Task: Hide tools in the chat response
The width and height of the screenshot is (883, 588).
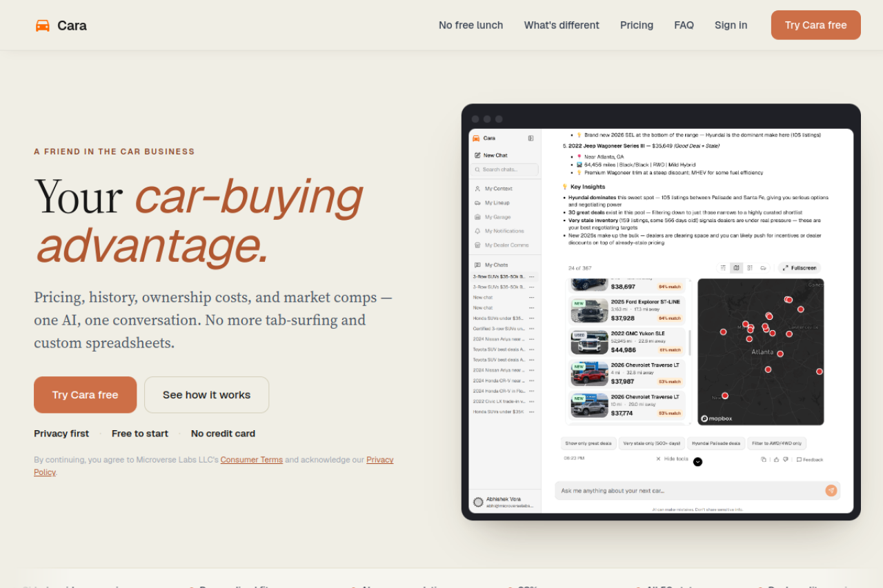Action: pyautogui.click(x=672, y=458)
